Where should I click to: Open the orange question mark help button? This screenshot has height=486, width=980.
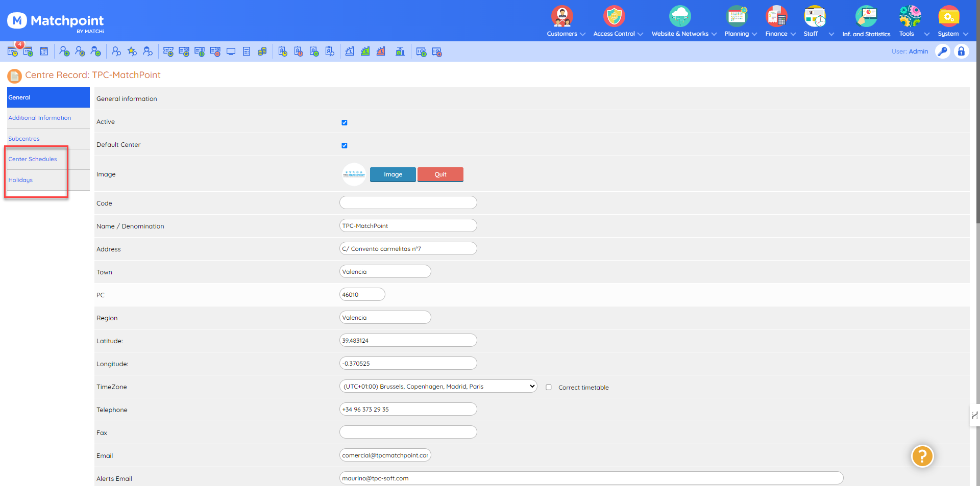922,456
